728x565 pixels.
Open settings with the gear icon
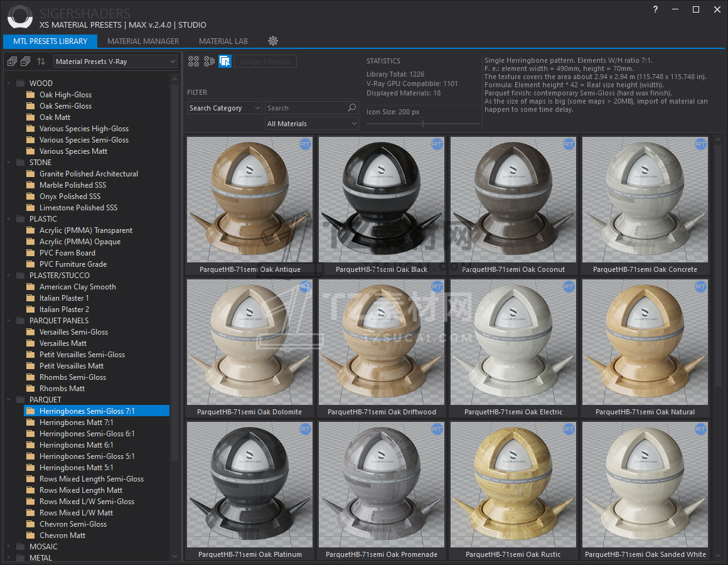click(x=273, y=41)
